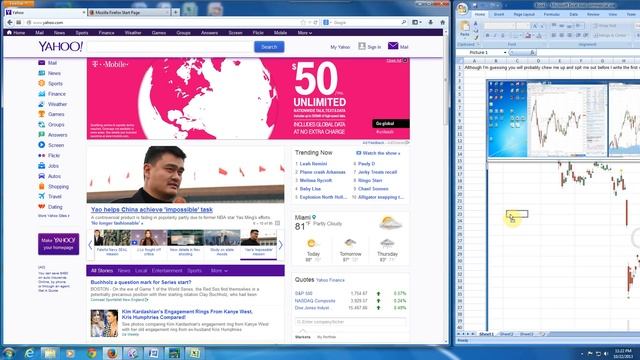640x360 pixels.
Task: Apply center alignment in Excel ribbon
Action: (x=562, y=36)
